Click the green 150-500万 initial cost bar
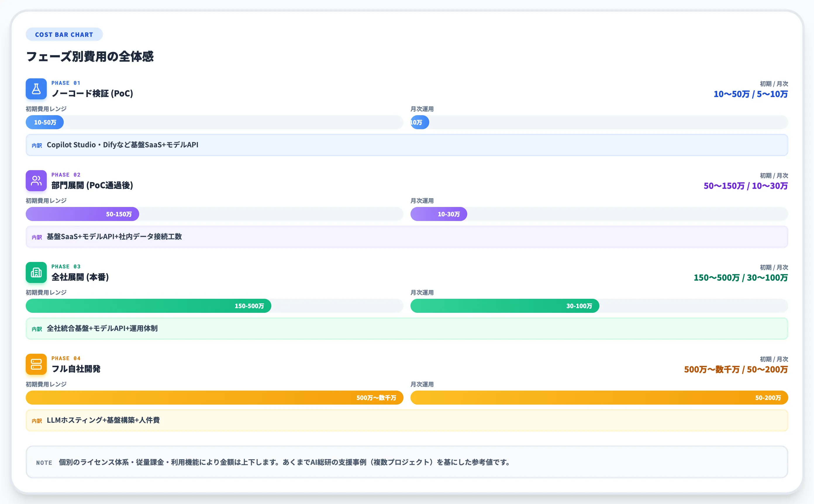The width and height of the screenshot is (814, 504). [x=148, y=306]
